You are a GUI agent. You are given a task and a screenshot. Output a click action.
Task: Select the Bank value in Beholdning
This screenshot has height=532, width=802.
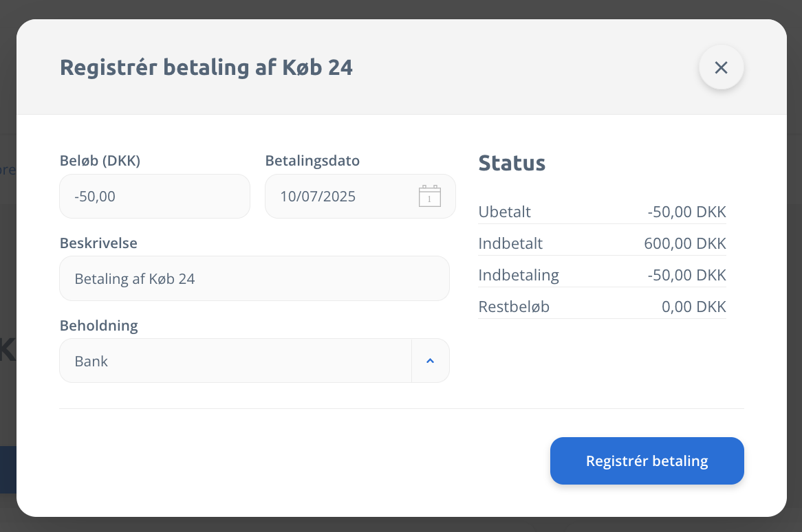(x=91, y=362)
